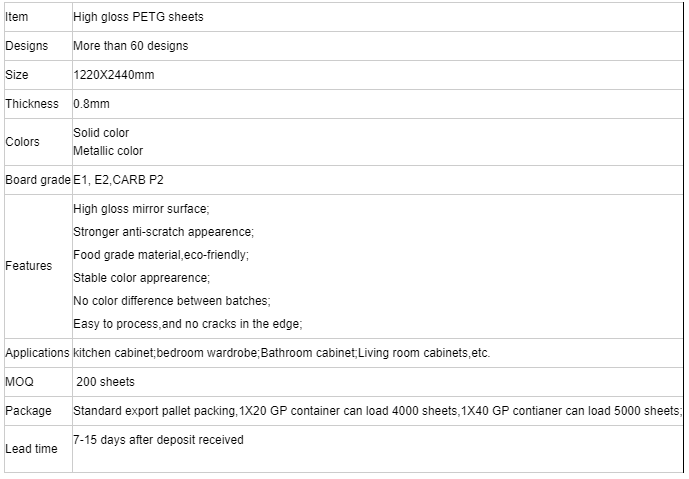This screenshot has height=479, width=689.
Task: Click 'No color difference between batches;' line
Action: (172, 301)
